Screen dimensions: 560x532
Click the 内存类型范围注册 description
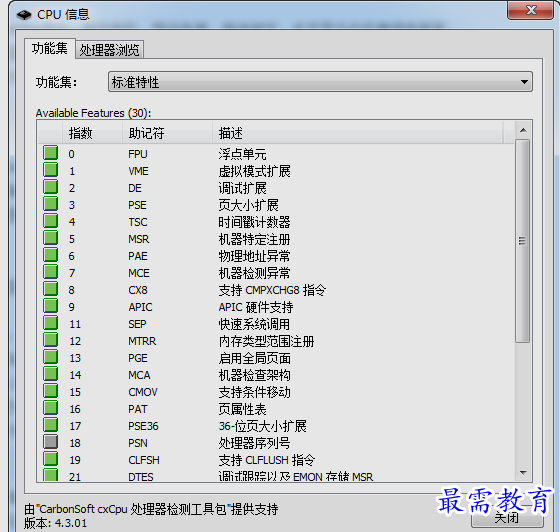(x=266, y=341)
